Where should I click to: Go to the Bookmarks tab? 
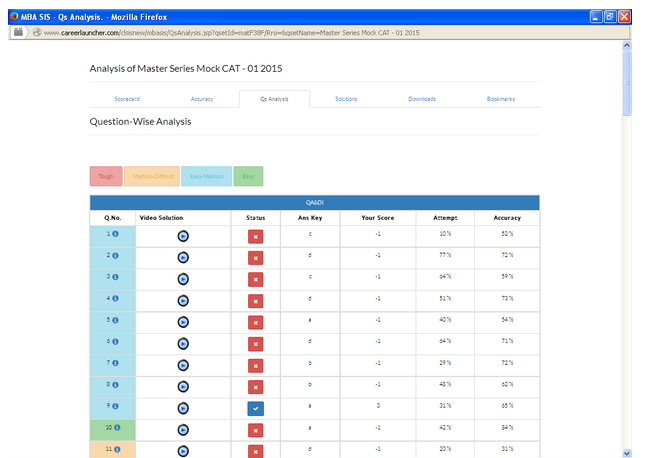pos(501,99)
